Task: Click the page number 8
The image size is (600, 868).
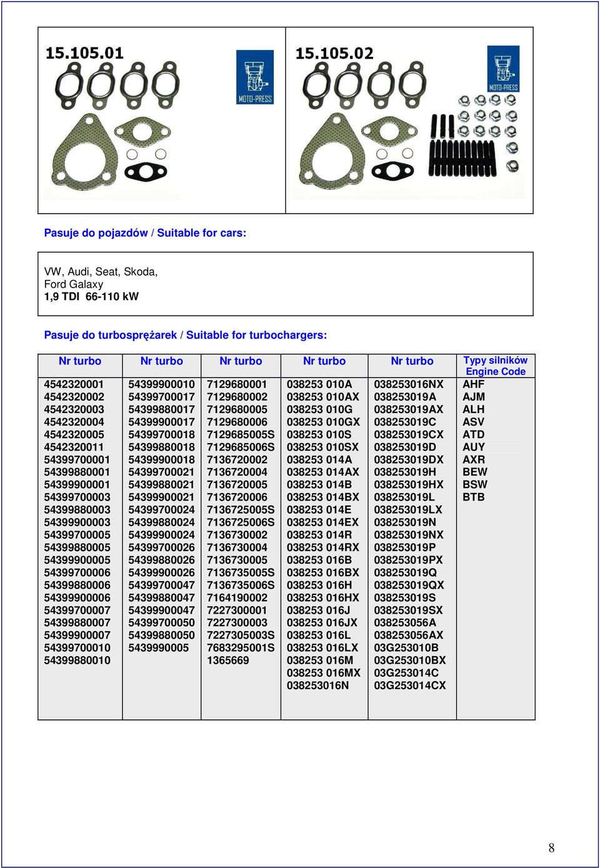Action: (551, 848)
